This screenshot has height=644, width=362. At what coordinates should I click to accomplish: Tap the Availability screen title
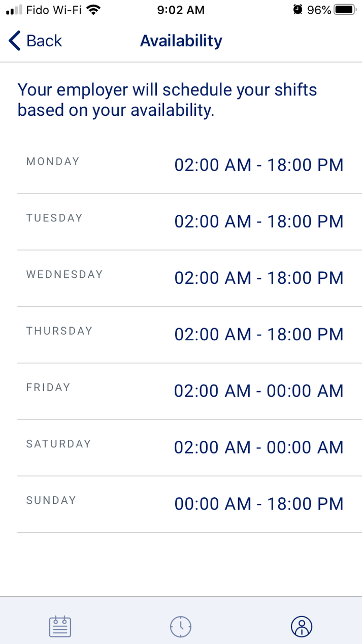point(181,41)
